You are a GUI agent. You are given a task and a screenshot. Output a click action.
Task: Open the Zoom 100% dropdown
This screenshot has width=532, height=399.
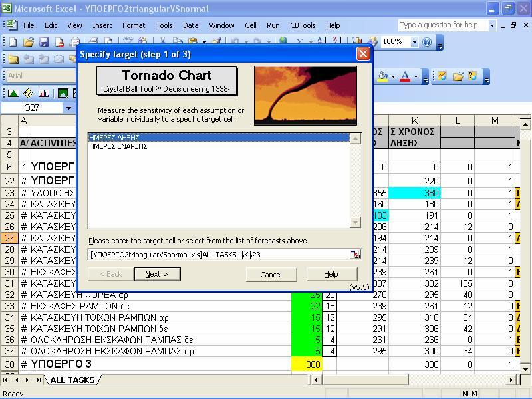414,42
